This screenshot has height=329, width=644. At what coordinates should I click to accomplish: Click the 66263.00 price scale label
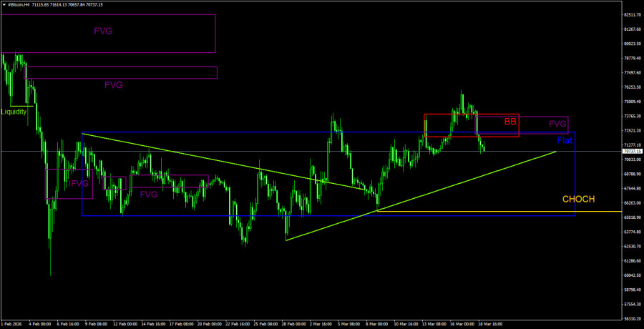tap(632, 203)
